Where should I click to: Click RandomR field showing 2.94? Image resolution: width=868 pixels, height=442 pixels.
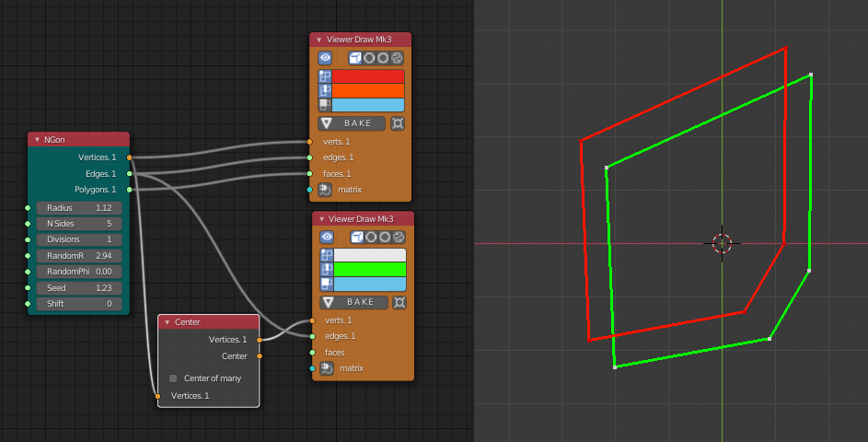click(x=78, y=256)
